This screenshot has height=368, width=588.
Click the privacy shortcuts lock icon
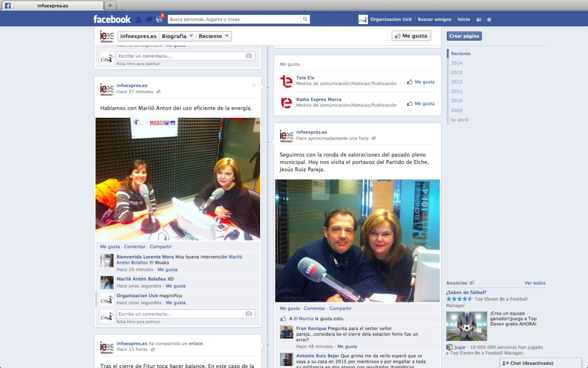coord(478,20)
